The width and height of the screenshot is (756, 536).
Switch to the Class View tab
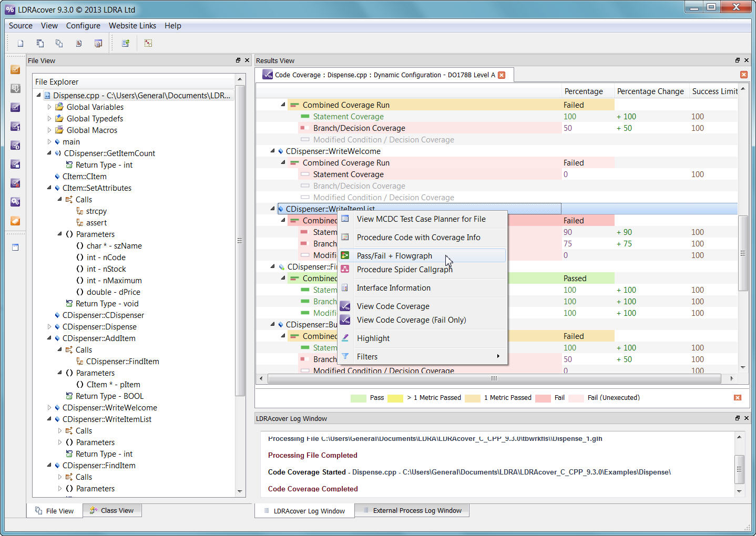click(112, 510)
